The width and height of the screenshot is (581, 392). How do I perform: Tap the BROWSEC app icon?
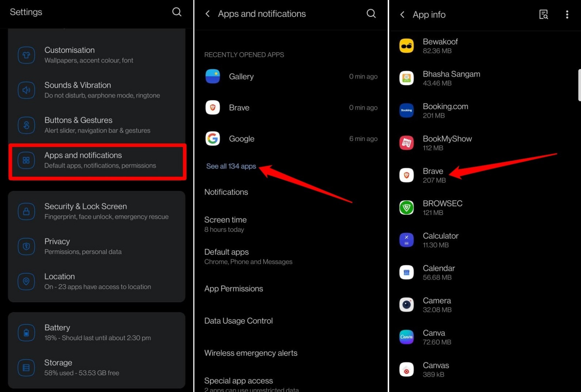click(x=406, y=208)
